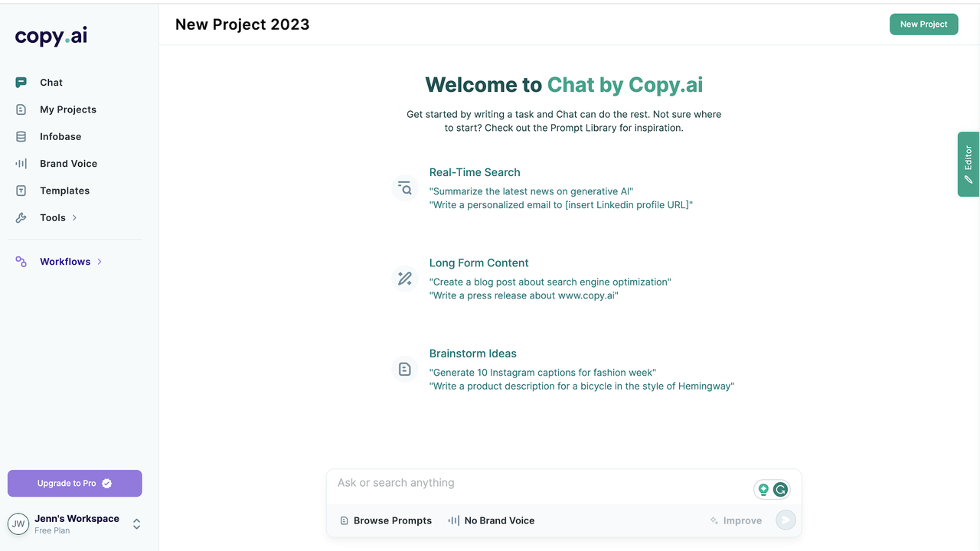Click the Templates icon in sidebar

(21, 191)
